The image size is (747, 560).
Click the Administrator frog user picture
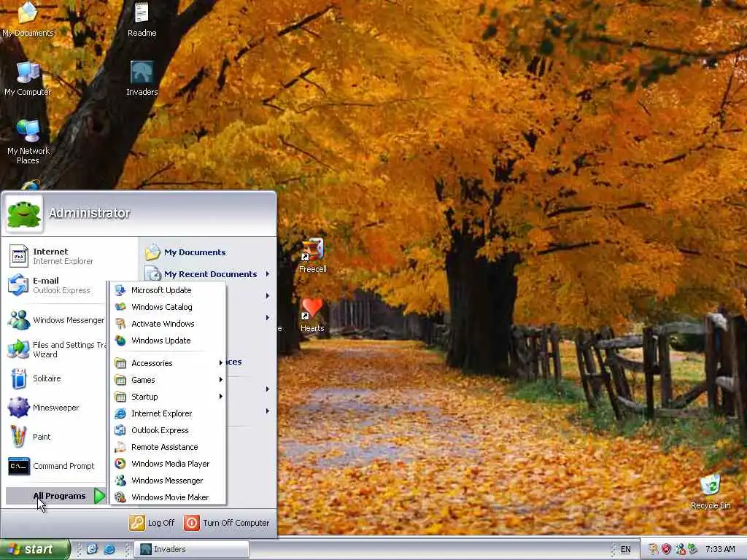tap(24, 214)
